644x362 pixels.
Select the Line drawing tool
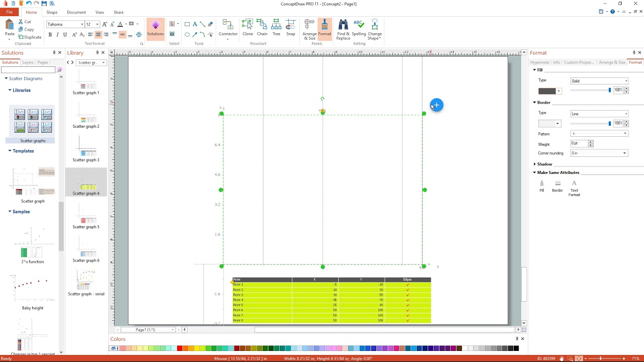pos(202,24)
